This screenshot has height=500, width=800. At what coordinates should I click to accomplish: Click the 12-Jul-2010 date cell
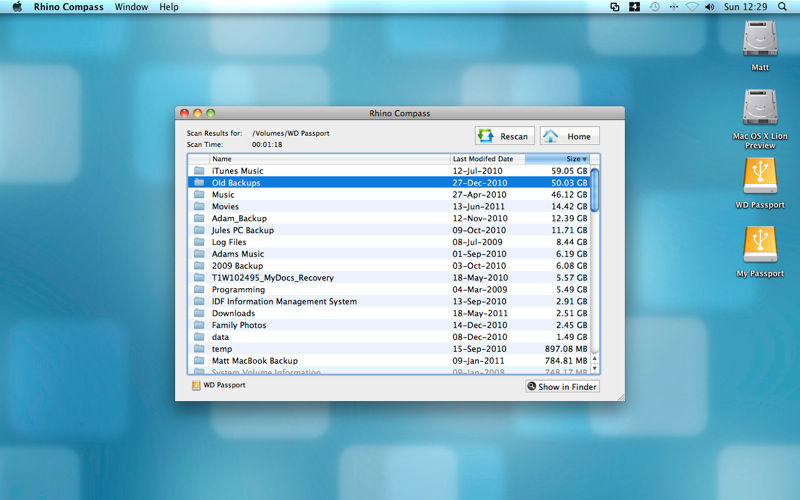(x=477, y=170)
